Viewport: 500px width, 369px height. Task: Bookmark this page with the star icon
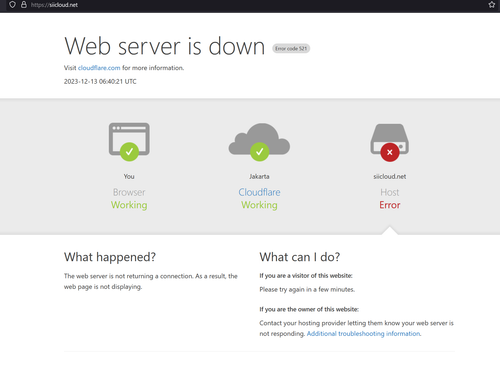point(492,5)
